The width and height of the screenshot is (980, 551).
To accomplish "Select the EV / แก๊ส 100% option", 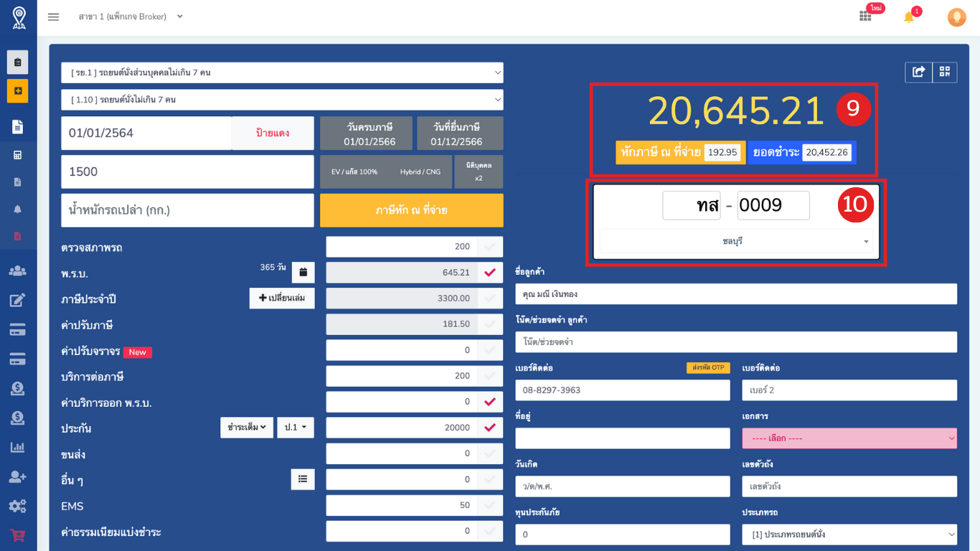I will tap(354, 172).
